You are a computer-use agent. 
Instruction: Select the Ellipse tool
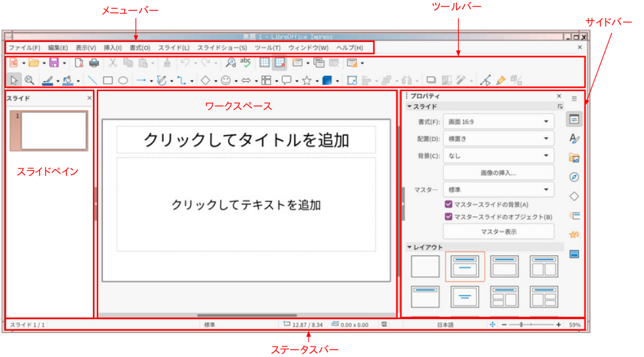[x=123, y=80]
